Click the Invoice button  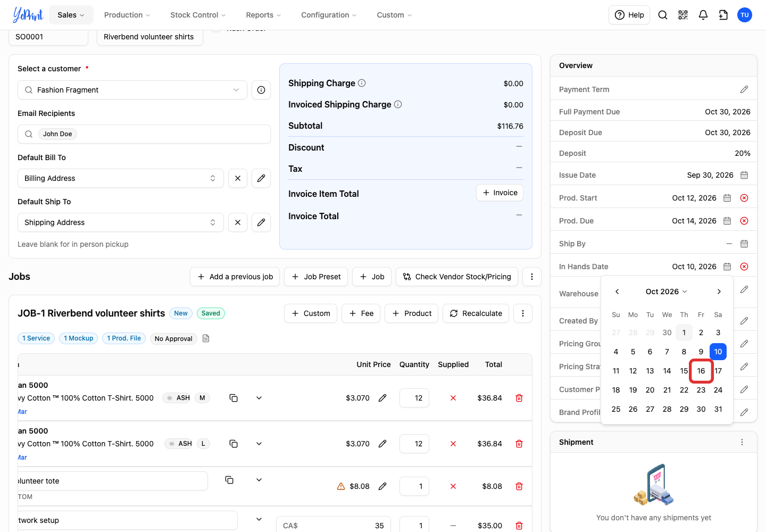point(499,193)
